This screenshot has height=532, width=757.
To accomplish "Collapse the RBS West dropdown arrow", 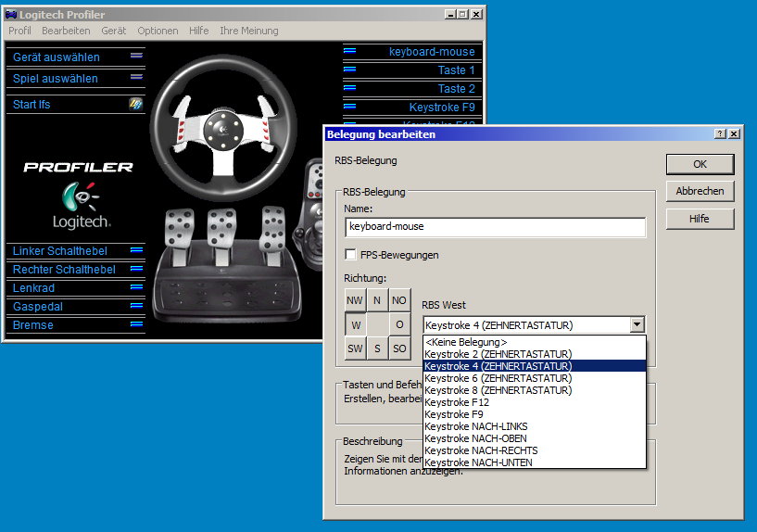I will coord(637,325).
